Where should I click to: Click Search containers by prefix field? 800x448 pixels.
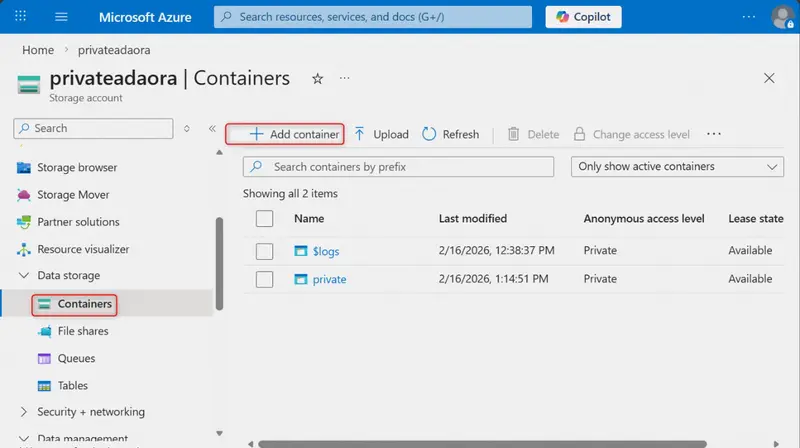pyautogui.click(x=398, y=167)
